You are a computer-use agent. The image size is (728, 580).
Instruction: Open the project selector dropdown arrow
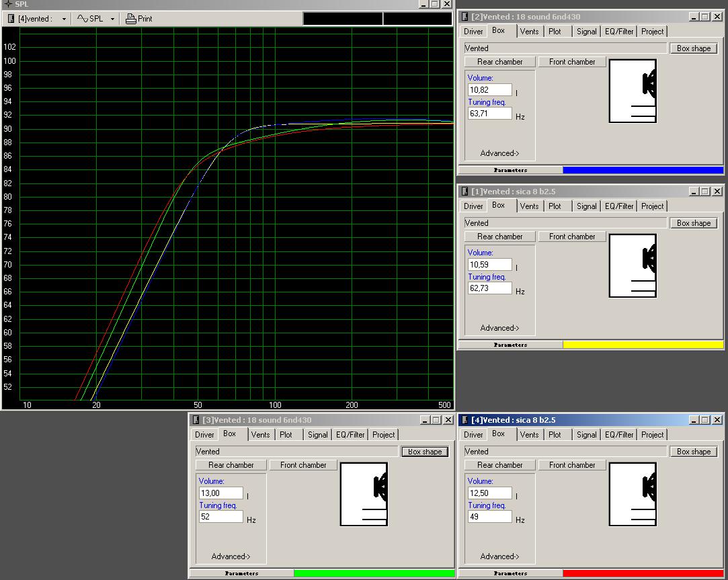pyautogui.click(x=64, y=19)
